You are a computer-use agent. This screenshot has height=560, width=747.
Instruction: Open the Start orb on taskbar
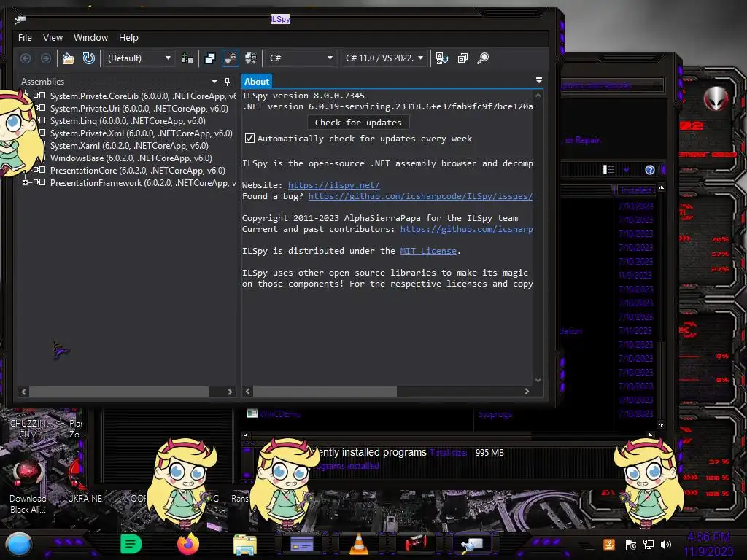(19, 544)
